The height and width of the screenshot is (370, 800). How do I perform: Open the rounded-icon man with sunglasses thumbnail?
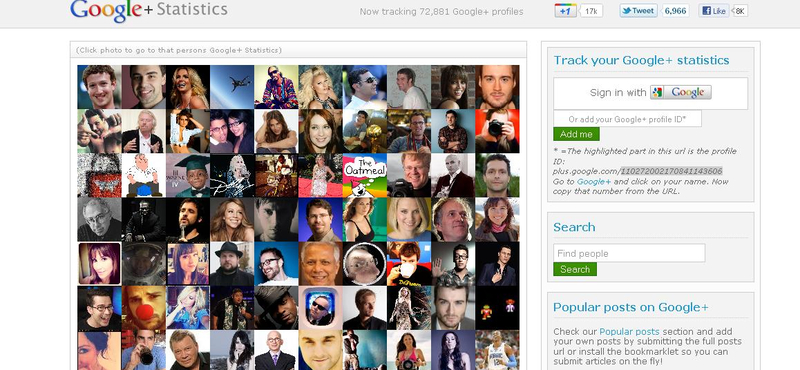pyautogui.click(x=320, y=308)
